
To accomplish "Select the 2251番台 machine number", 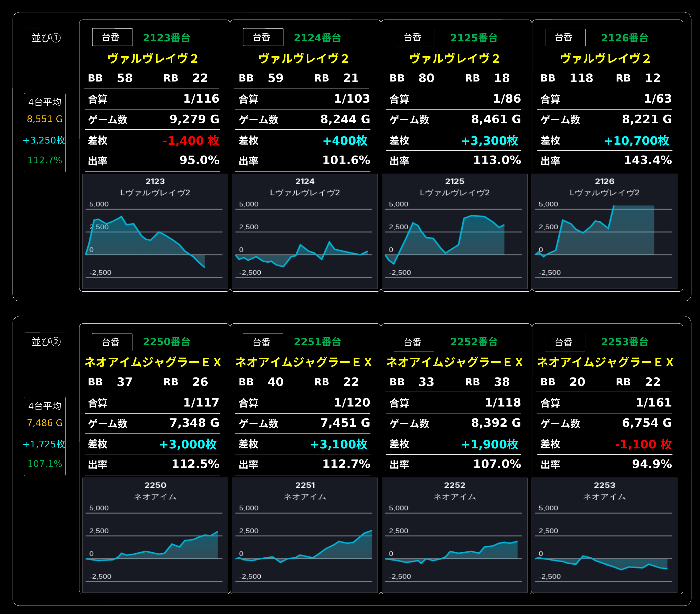I will [317, 341].
